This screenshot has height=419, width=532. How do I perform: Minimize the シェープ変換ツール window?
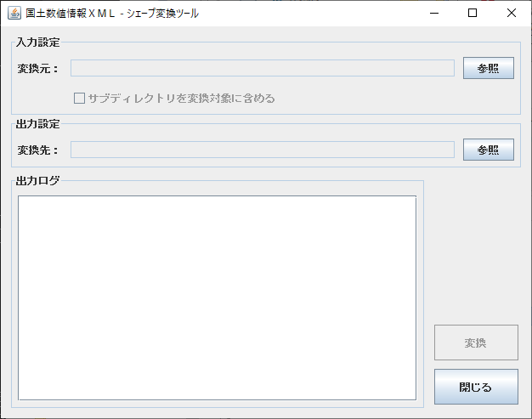pos(433,13)
